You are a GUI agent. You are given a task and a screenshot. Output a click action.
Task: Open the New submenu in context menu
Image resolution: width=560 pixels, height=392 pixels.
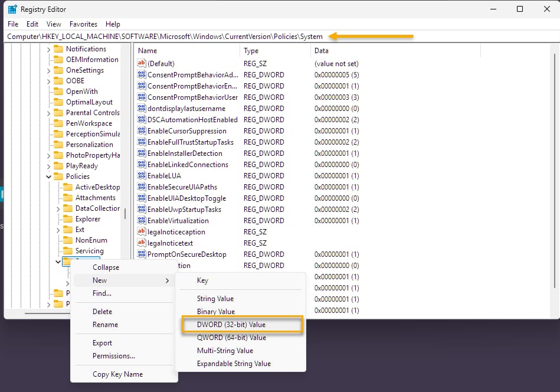[124, 280]
